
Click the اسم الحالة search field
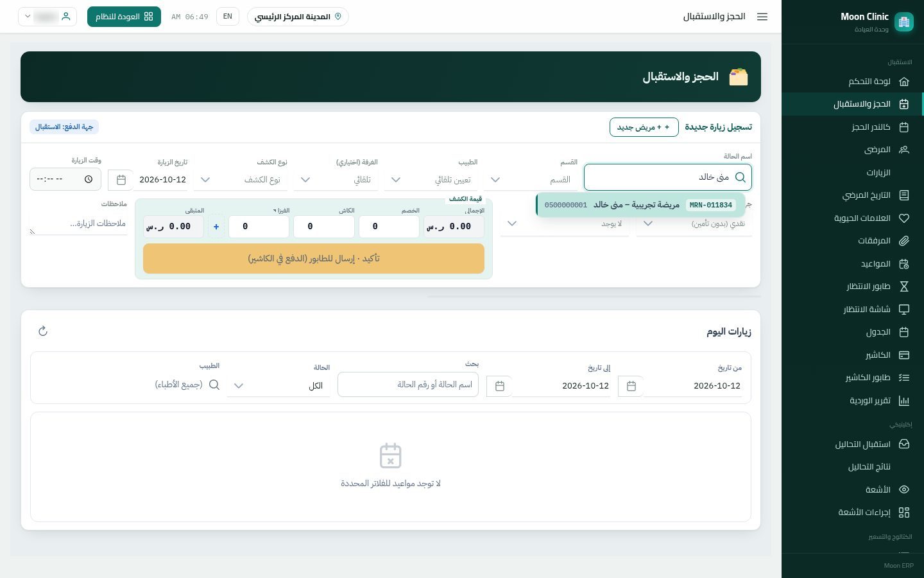667,177
